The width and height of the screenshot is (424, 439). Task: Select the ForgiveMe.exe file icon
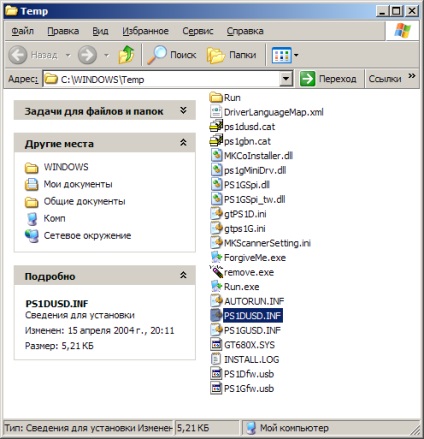tap(216, 257)
